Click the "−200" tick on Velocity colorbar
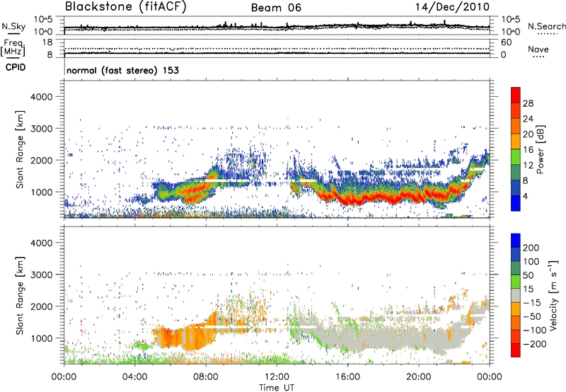The height and width of the screenshot is (392, 566). tap(534, 344)
